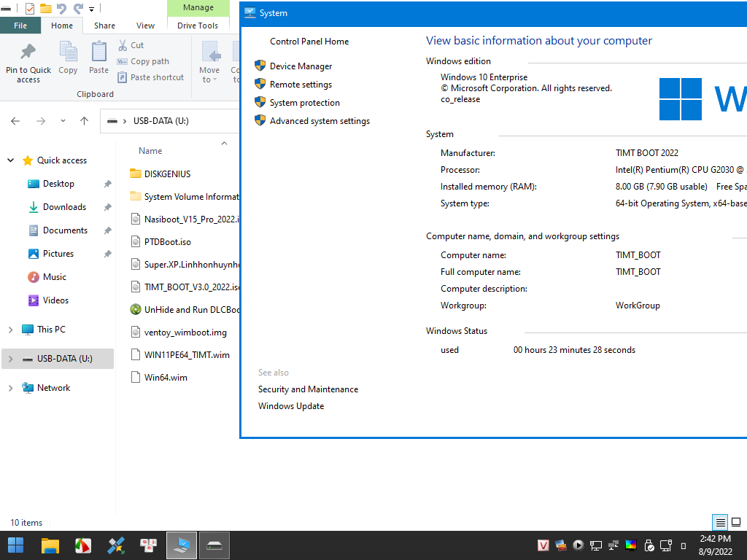747x560 pixels.
Task: Click the Paste ribbon icon
Action: (98, 52)
